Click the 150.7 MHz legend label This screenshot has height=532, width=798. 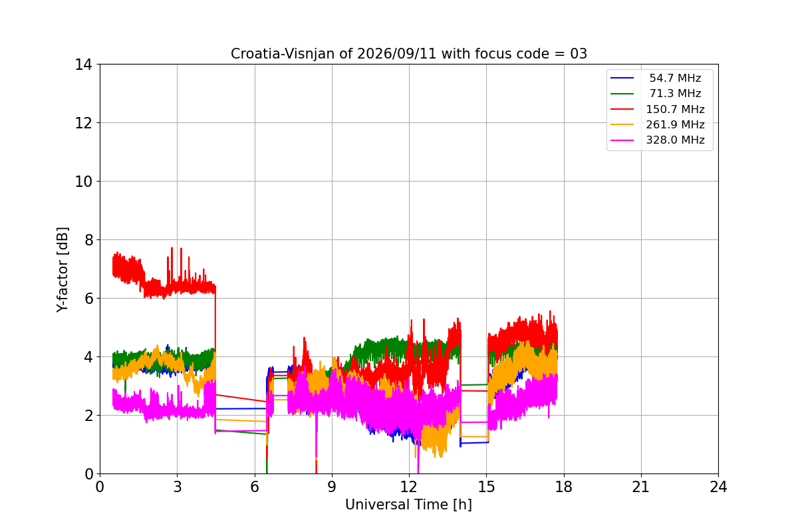tap(675, 109)
